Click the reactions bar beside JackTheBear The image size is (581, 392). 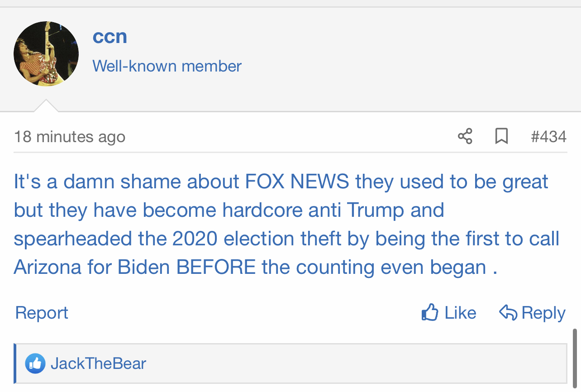coord(290,363)
